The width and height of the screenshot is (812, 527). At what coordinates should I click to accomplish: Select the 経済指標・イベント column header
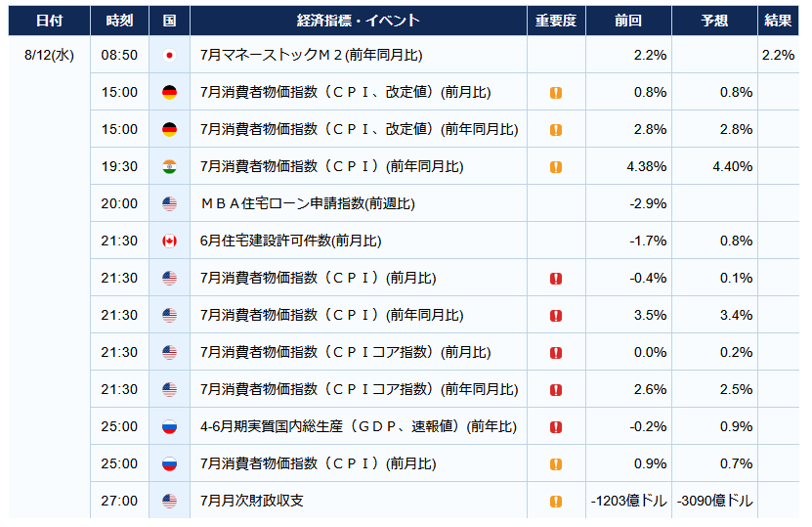359,21
